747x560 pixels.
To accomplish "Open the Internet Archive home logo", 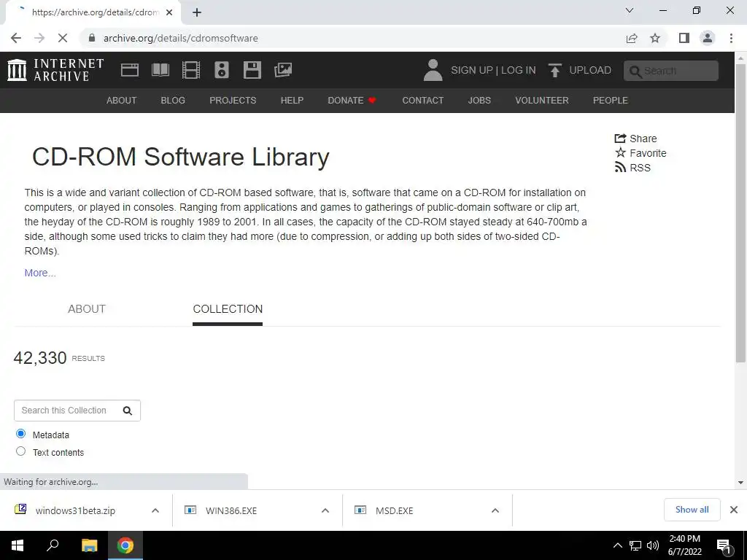I will click(55, 70).
